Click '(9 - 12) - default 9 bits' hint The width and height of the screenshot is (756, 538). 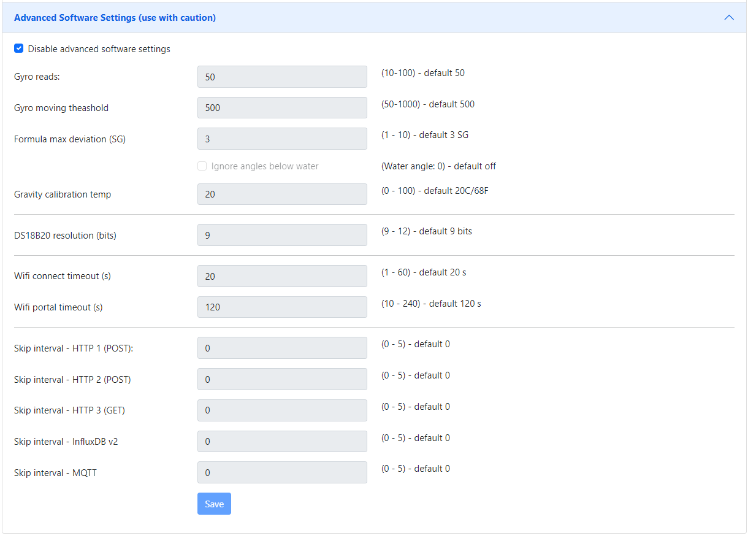(427, 231)
